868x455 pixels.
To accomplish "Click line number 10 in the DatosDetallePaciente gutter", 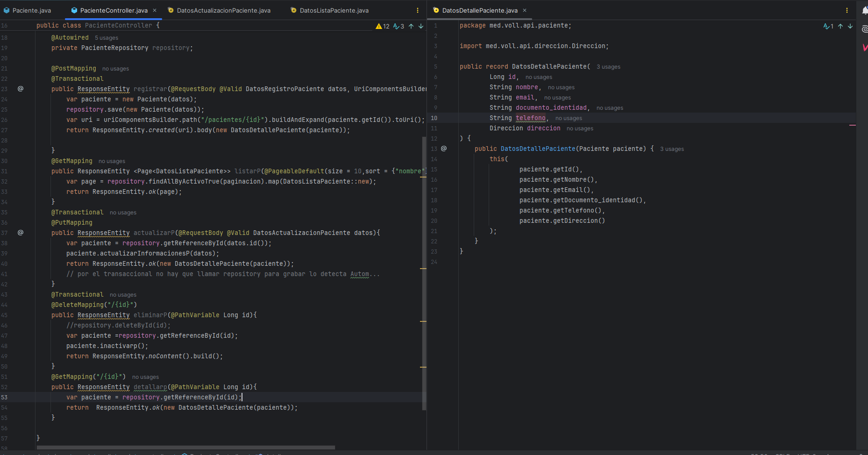I will [x=434, y=118].
